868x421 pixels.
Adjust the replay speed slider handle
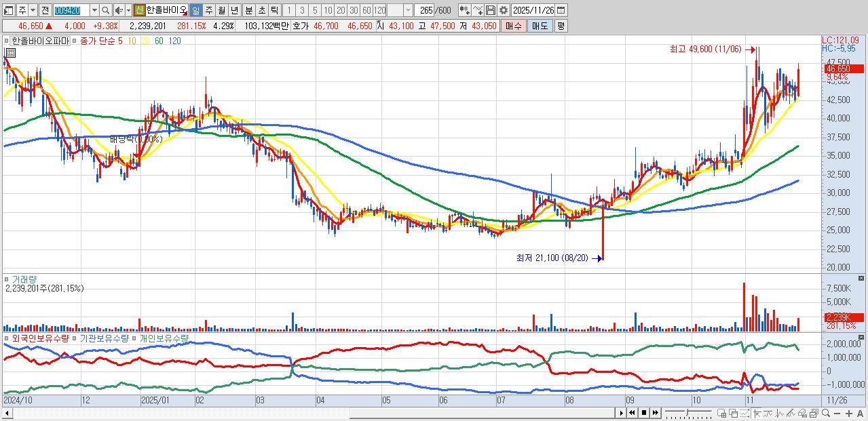click(687, 413)
